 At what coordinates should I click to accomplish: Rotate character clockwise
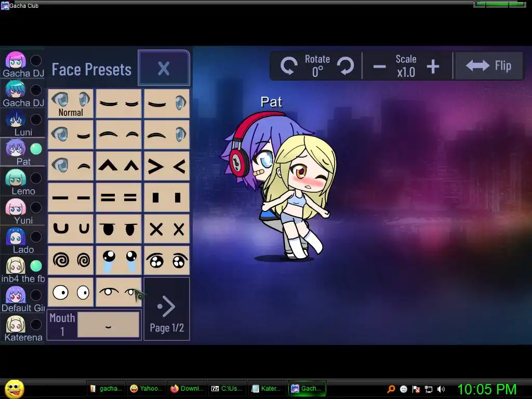coord(345,66)
